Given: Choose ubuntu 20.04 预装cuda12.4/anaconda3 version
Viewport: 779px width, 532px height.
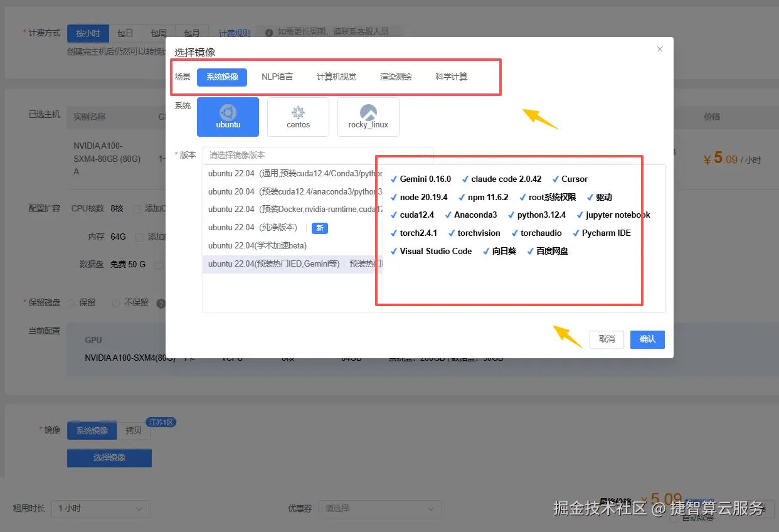Looking at the screenshot, I should (x=292, y=191).
